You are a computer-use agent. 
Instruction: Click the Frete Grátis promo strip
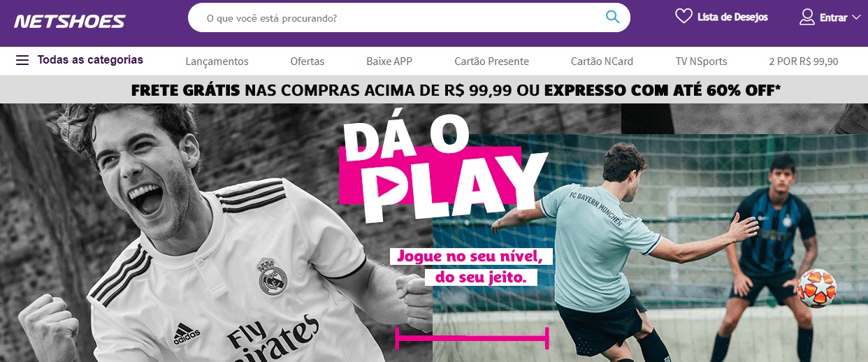click(434, 89)
